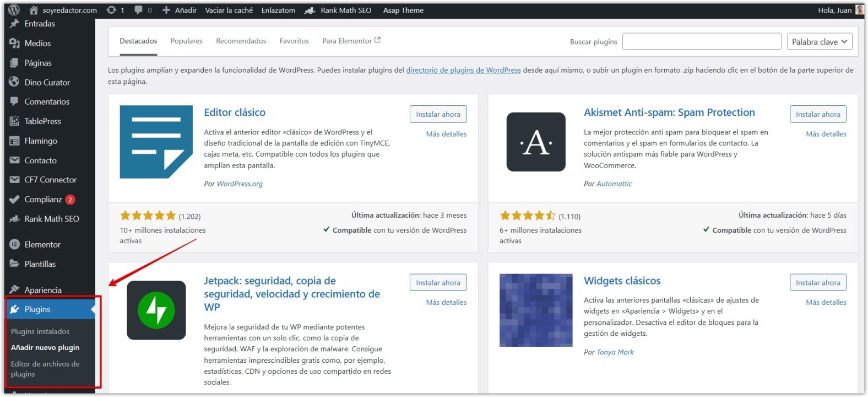Image resolution: width=868 pixels, height=397 pixels.
Task: Open the updates icon showing 1
Action: (x=111, y=10)
